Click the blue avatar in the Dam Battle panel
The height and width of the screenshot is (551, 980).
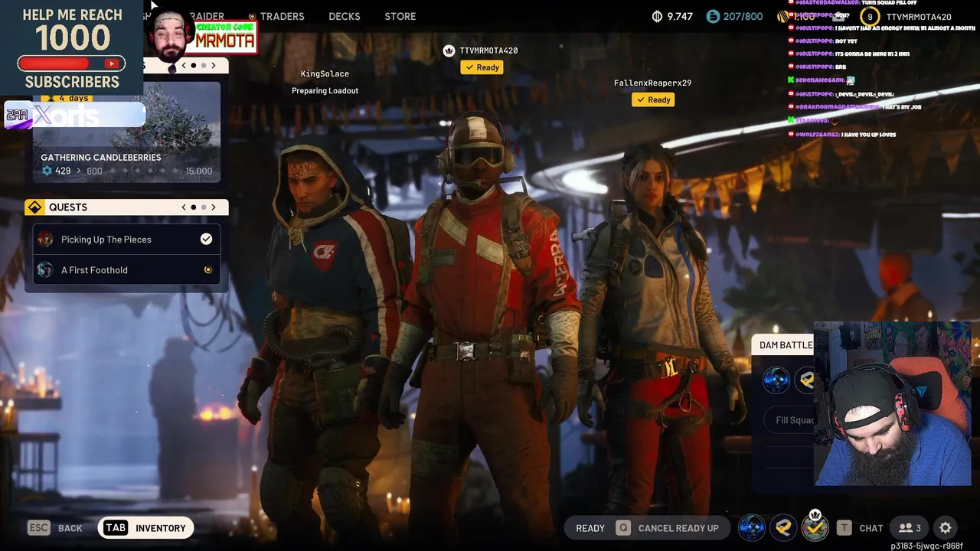[x=776, y=380]
